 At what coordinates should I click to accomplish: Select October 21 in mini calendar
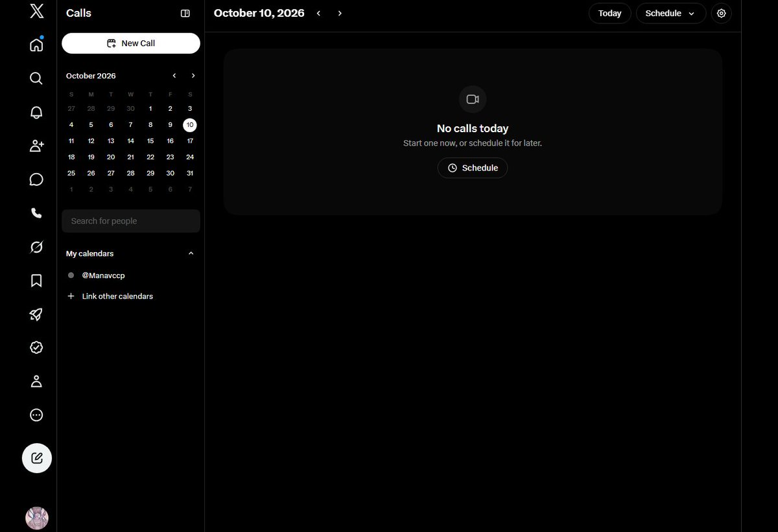[130, 157]
